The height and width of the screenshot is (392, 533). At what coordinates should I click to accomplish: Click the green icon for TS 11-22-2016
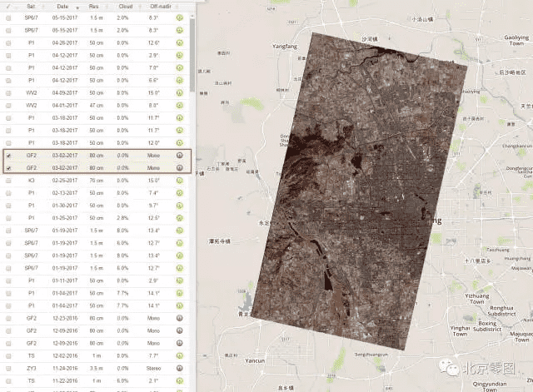pyautogui.click(x=180, y=381)
